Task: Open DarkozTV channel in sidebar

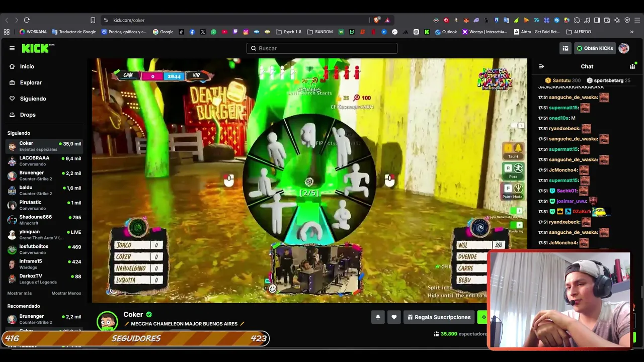Action: 44,279
